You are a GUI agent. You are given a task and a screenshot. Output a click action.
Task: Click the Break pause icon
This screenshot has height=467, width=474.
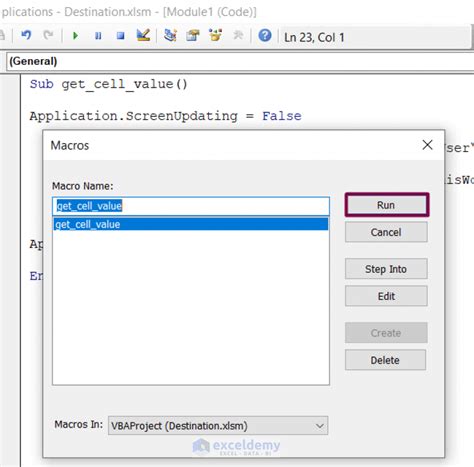click(x=98, y=35)
